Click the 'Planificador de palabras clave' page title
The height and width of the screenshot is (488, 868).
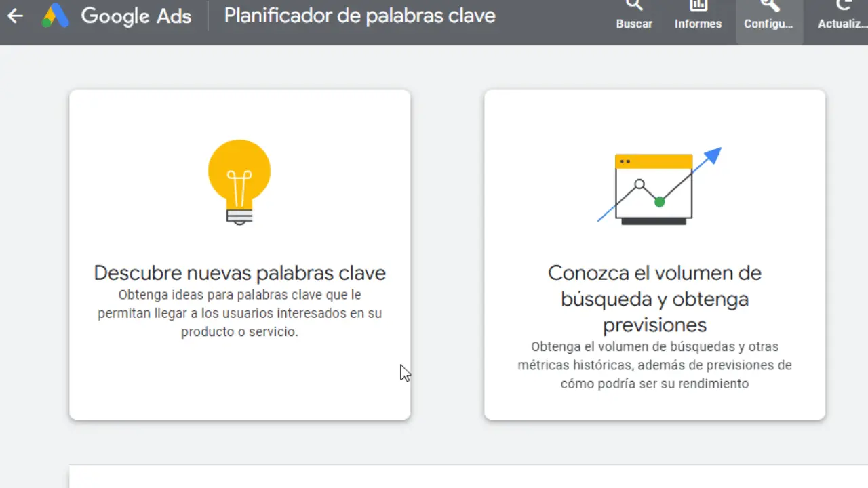(360, 16)
